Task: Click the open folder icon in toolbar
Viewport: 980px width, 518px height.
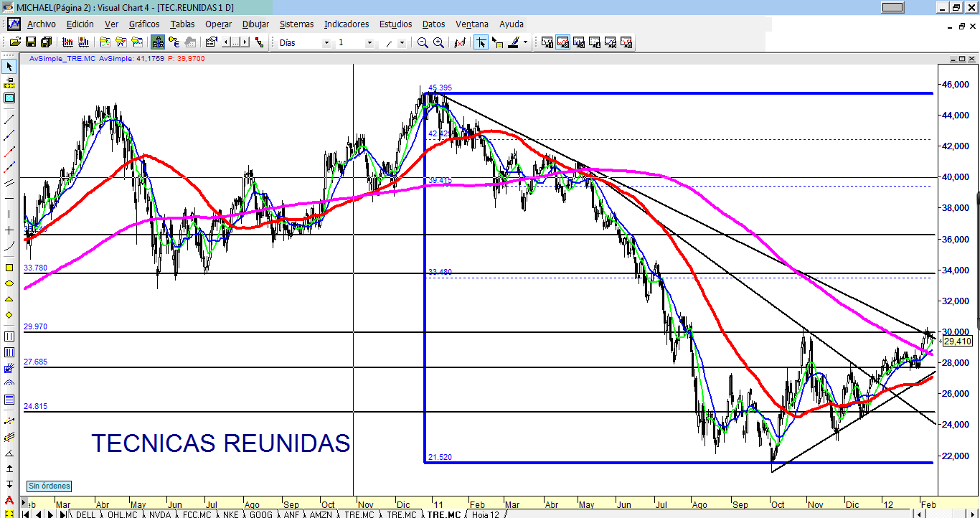Action: (x=15, y=42)
